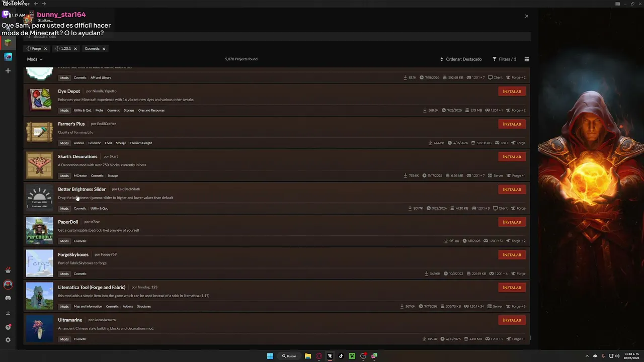
Task: Select the Ores and Resources tag on Dye Depot
Action: tap(151, 111)
